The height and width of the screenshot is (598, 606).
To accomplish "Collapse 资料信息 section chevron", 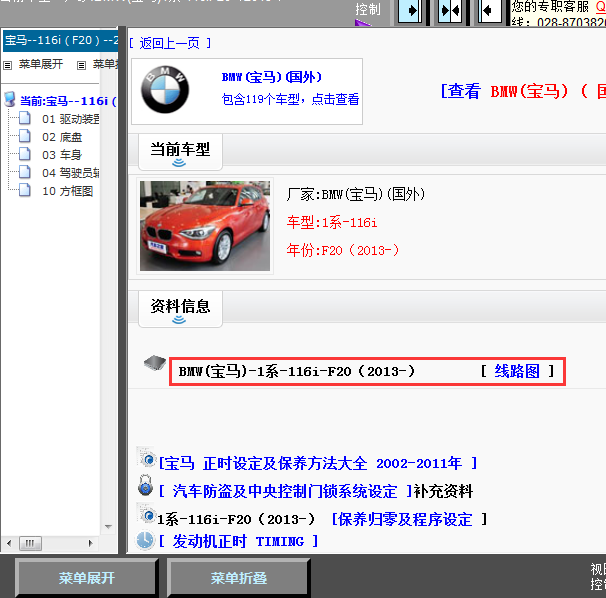I will (x=179, y=320).
